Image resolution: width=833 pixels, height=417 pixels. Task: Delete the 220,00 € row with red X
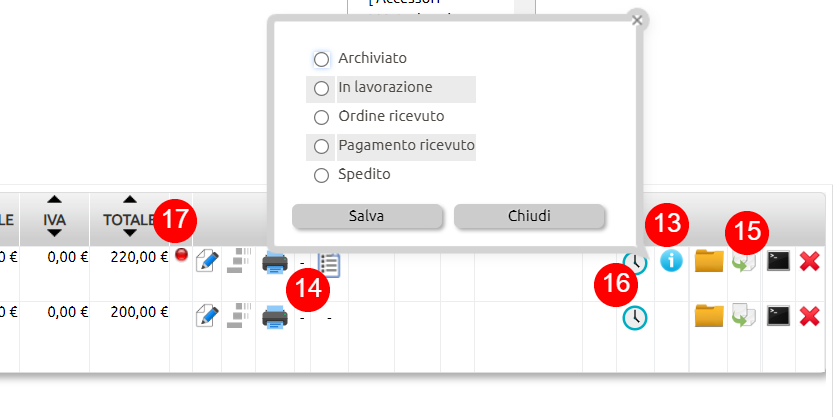[810, 261]
